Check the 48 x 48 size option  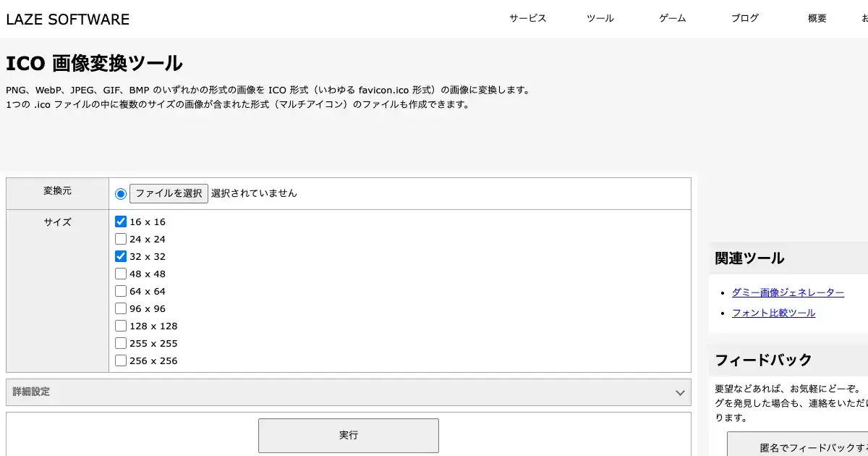pyautogui.click(x=121, y=274)
